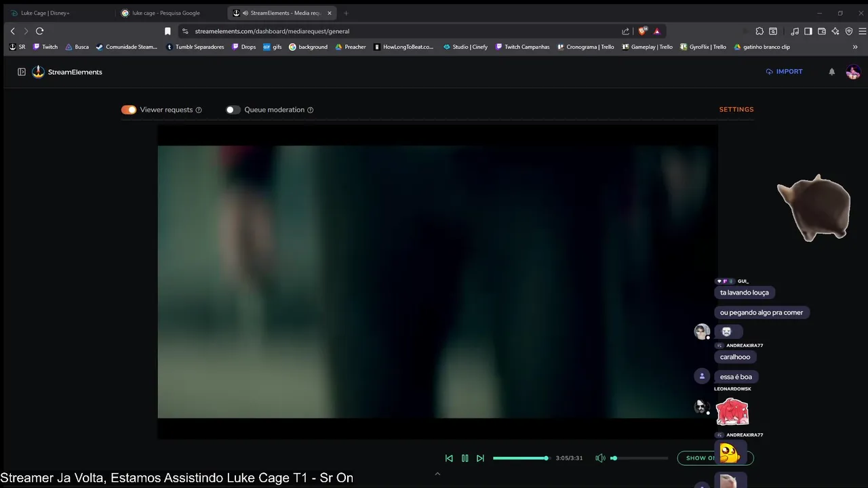868x488 pixels.
Task: Switch to luke cage Pesquisa Google tab
Action: pyautogui.click(x=170, y=13)
